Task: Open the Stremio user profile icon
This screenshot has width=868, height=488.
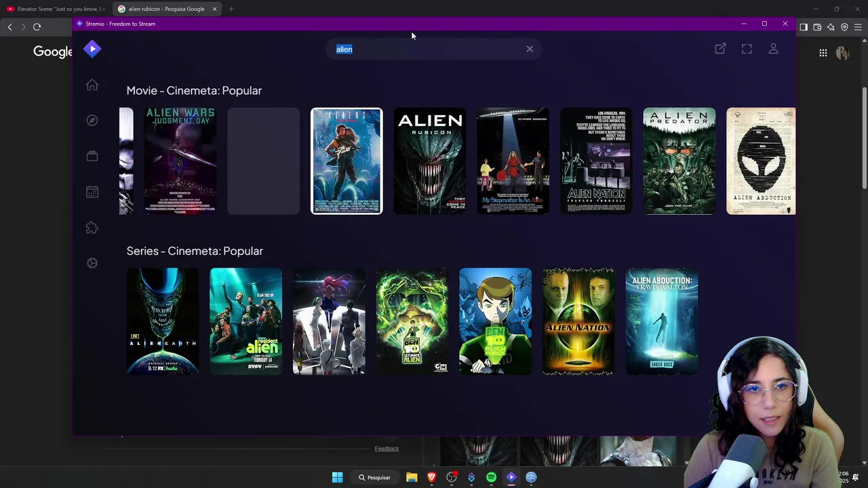Action: [x=773, y=49]
